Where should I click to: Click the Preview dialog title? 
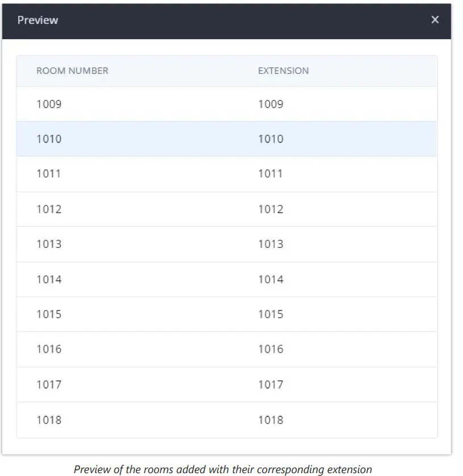pyautogui.click(x=37, y=20)
